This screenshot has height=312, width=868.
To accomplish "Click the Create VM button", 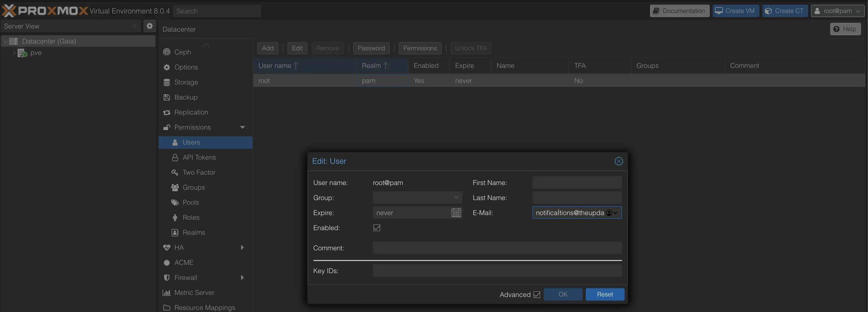I will pos(736,11).
